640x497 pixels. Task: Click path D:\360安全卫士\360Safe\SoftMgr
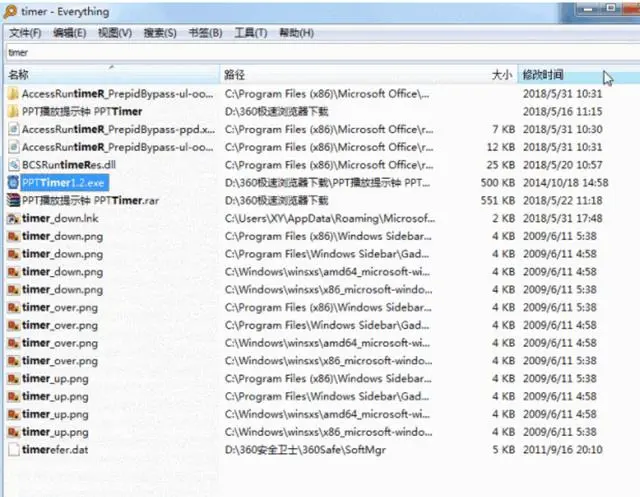pos(305,450)
